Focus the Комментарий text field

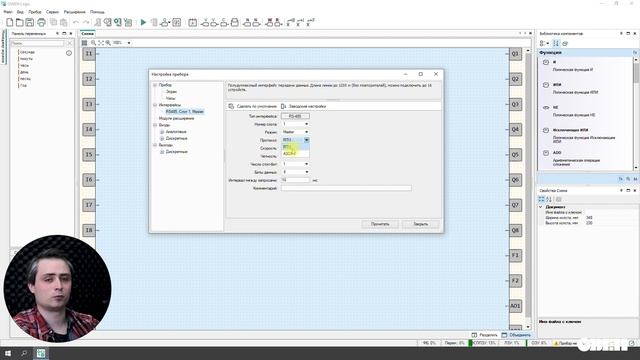click(x=346, y=188)
